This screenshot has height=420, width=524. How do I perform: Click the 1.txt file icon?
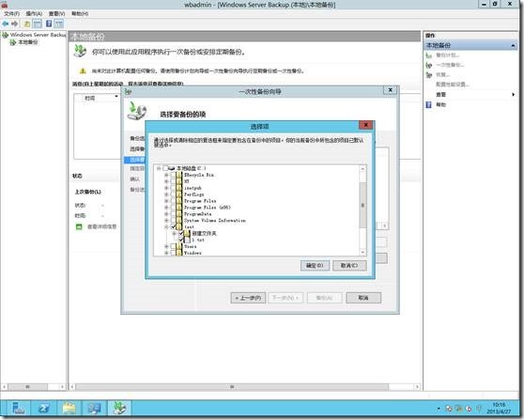(x=187, y=241)
